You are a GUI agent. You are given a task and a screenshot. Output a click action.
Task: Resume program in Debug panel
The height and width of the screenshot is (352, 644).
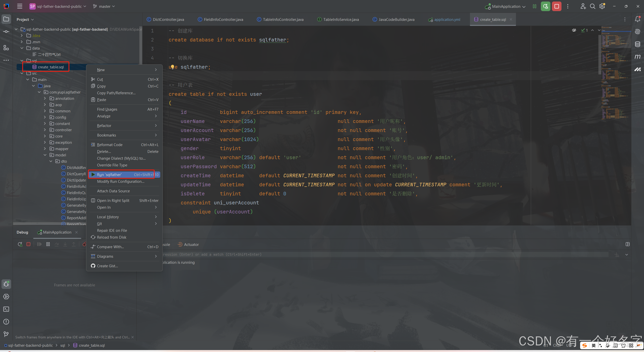39,244
